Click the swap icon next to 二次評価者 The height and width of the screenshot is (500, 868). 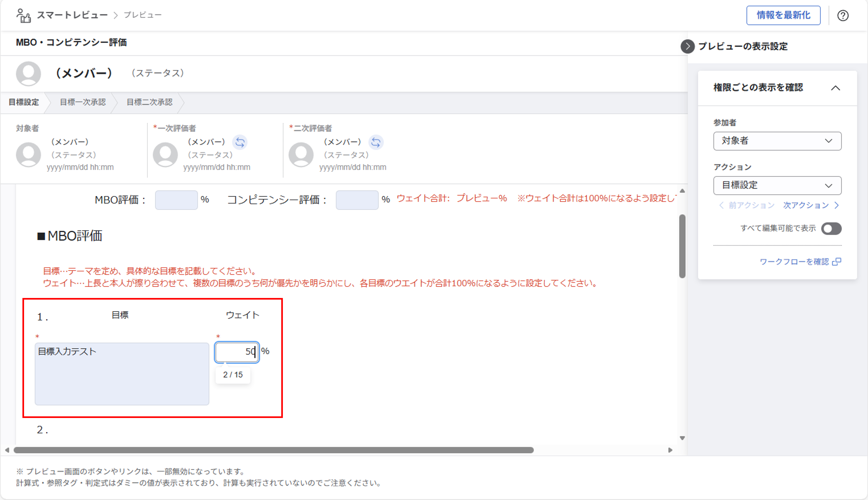376,142
